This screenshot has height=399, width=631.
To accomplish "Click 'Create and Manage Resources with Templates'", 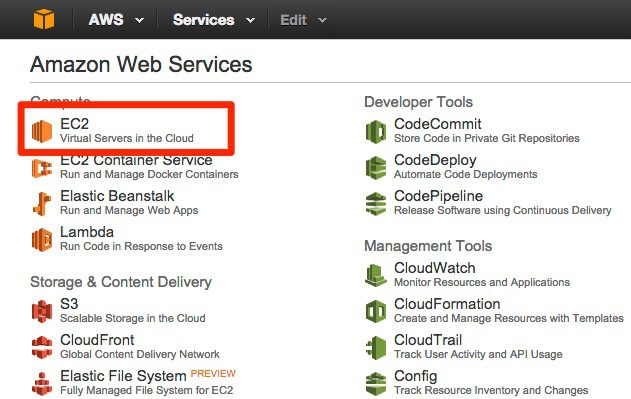I will click(x=509, y=318).
